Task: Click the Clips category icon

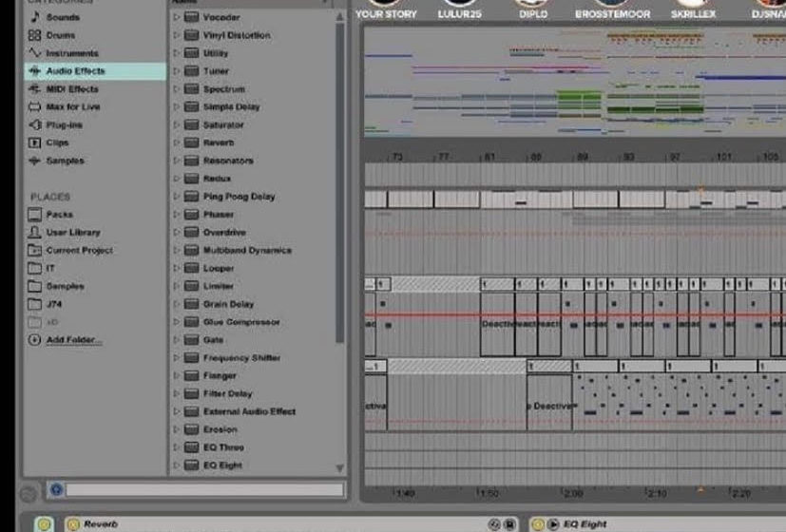Action: (35, 143)
